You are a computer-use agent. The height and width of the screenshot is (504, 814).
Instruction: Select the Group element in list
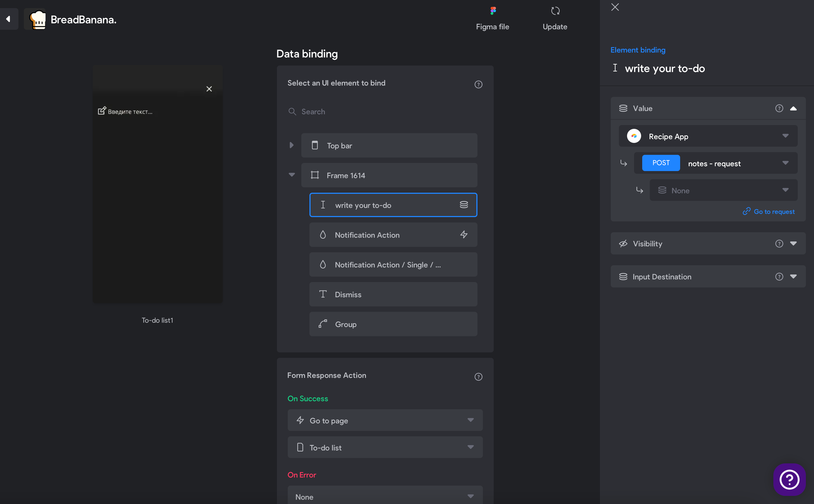tap(393, 324)
